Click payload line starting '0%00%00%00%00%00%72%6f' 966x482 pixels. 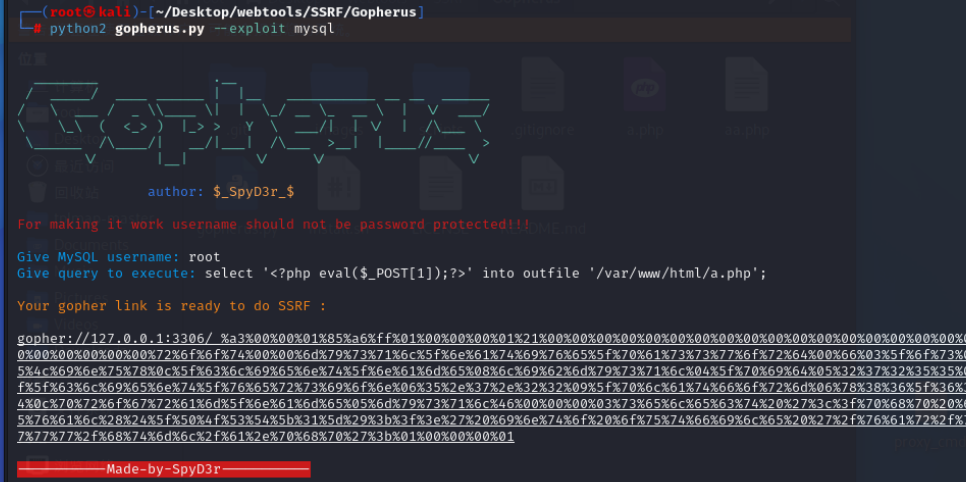(x=492, y=355)
